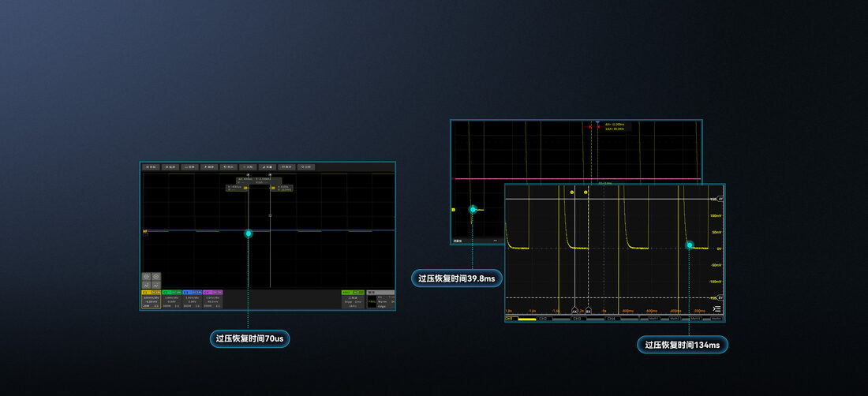The height and width of the screenshot is (396, 868).
Task: Toggle the yellow C1 channel info box
Action: [x=152, y=299]
